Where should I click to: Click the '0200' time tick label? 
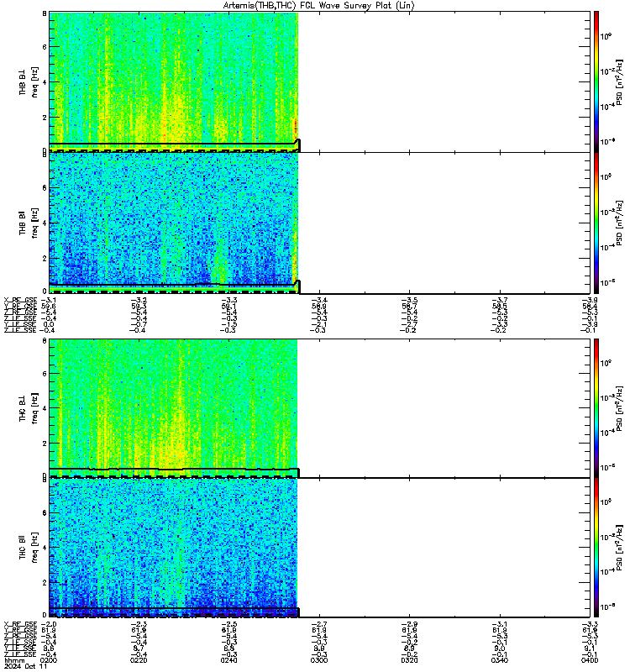pos(49,660)
